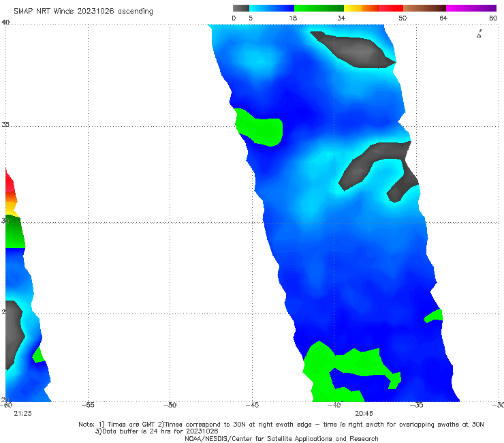Click the longitude label '-50'
Viewport: 504px width, 443px height.
click(170, 405)
